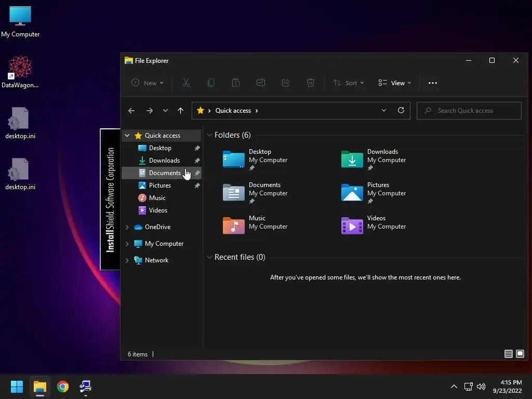
Task: Select Network in the navigation pane
Action: point(162,260)
